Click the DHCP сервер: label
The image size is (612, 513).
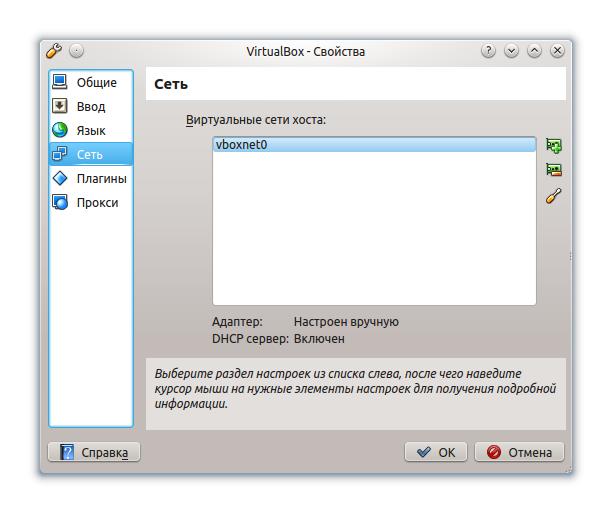tap(250, 338)
